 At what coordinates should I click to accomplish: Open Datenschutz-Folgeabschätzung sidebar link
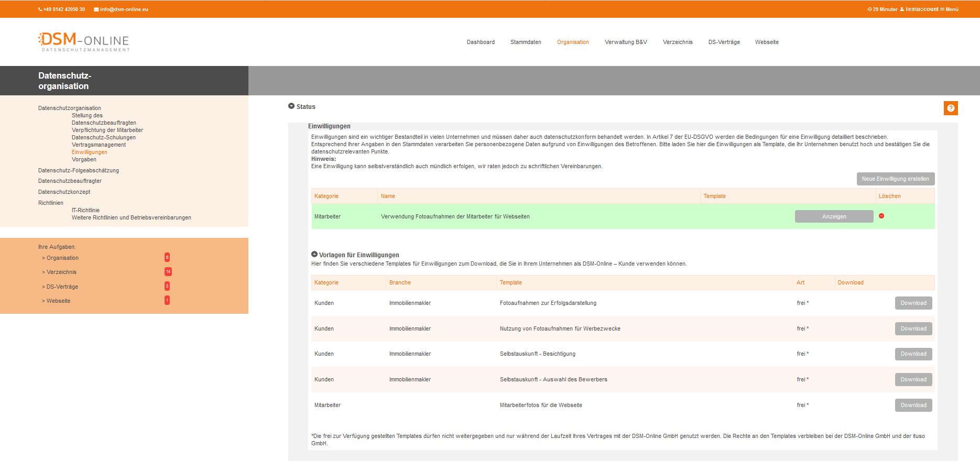(x=79, y=170)
